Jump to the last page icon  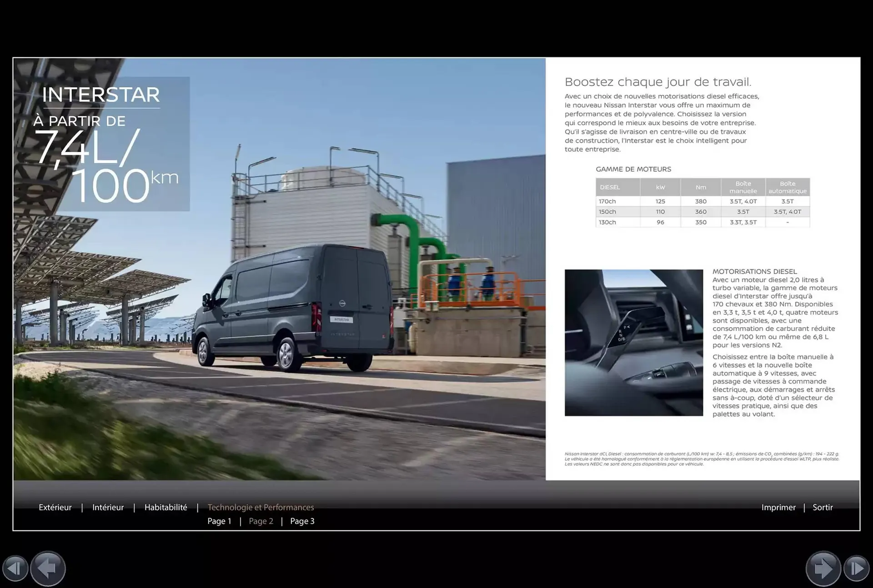click(856, 568)
